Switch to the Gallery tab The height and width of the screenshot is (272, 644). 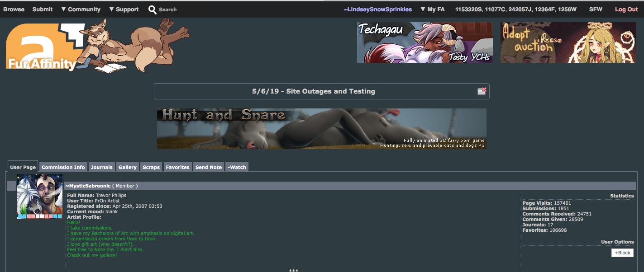(x=128, y=167)
